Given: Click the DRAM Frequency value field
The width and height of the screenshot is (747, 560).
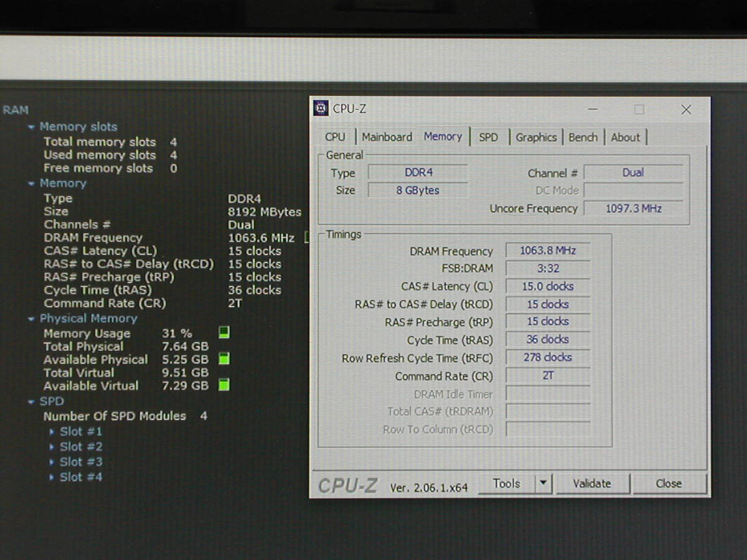Looking at the screenshot, I should (x=548, y=251).
